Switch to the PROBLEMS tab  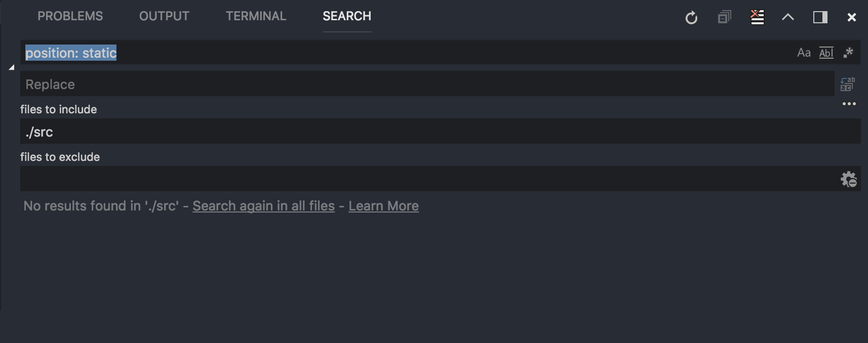click(x=70, y=16)
